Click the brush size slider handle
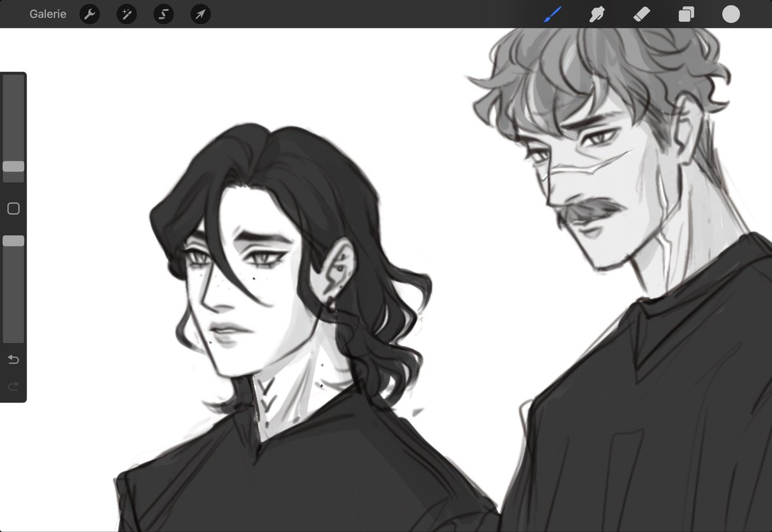 (x=14, y=167)
